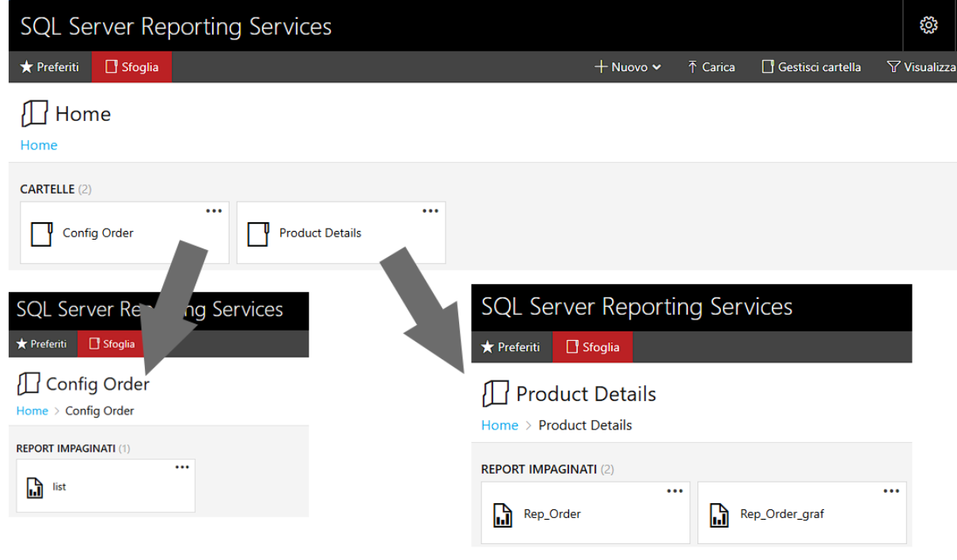
Task: Open the Config Order folder tile
Action: 124,233
